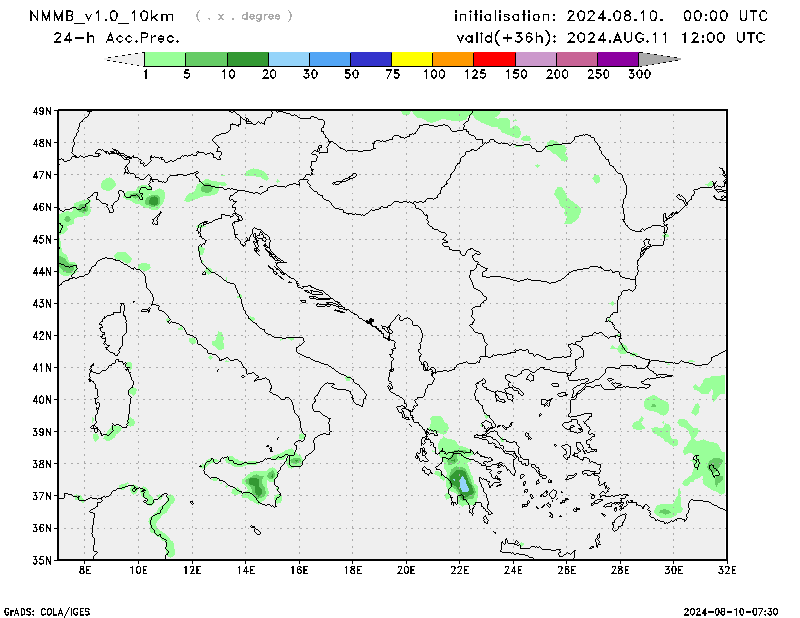800x618 pixels.
Task: Select the yellow 75-100 legend swatch
Action: (412, 60)
